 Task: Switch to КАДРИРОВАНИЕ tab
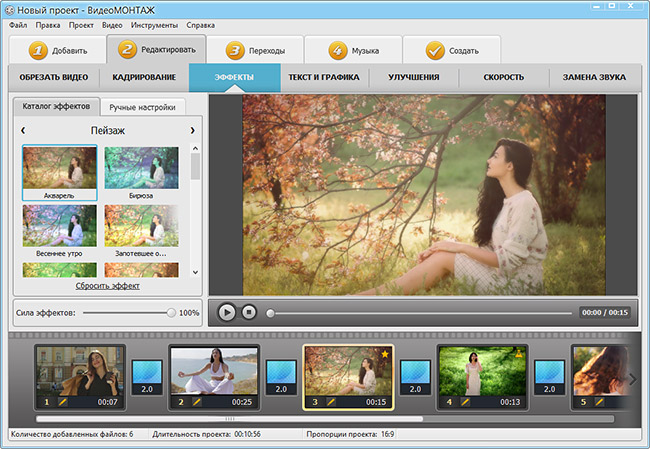point(144,78)
